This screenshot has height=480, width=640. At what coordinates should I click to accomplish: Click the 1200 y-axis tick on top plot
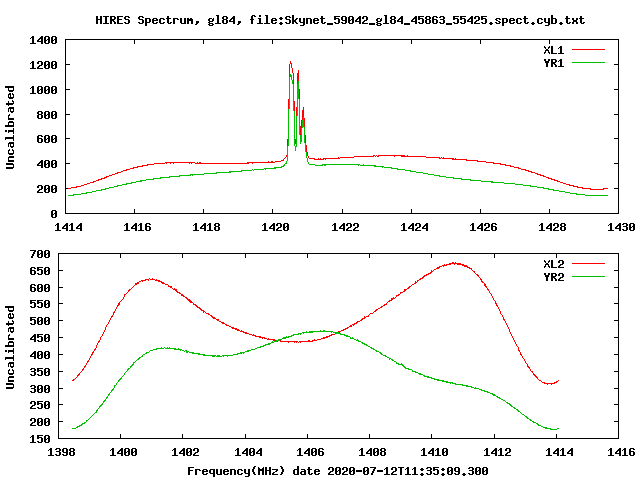click(43, 65)
